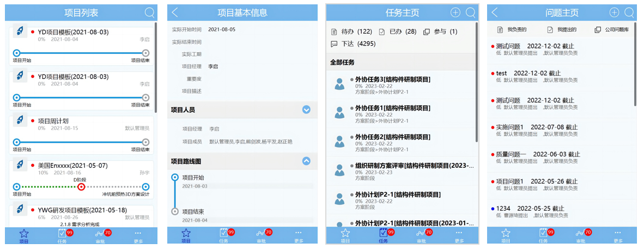Open the 公司问题库 issue library
This screenshot has width=644, height=249.
coord(612,29)
